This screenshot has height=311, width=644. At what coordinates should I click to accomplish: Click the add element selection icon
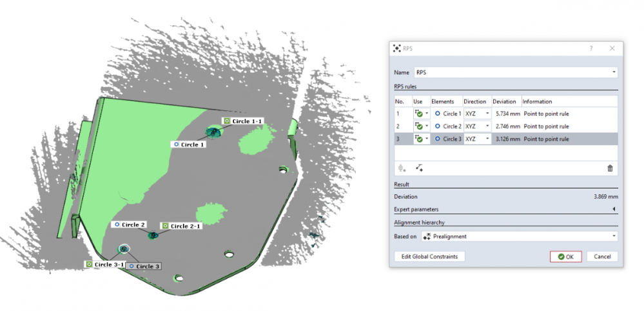click(x=420, y=168)
